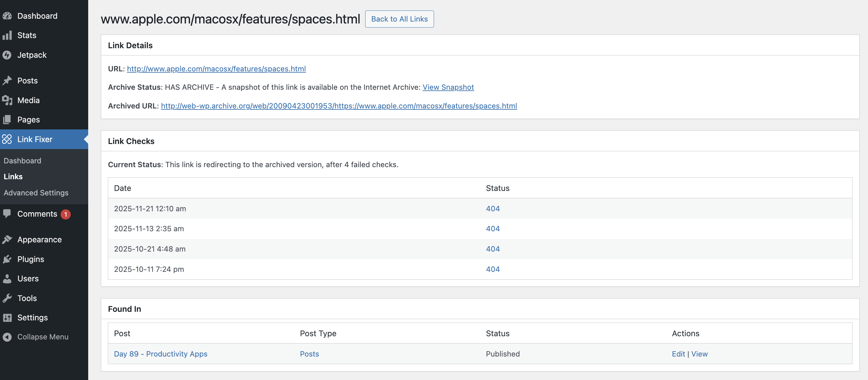Image resolution: width=868 pixels, height=380 pixels.
Task: Click the Jetpack lightning bolt icon
Action: tap(7, 55)
